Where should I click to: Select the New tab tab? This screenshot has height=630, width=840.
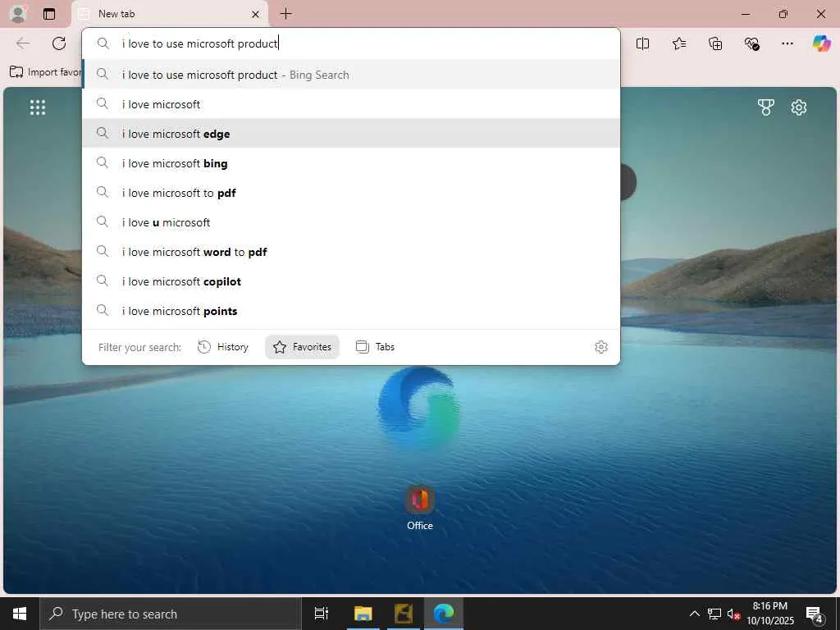point(169,14)
